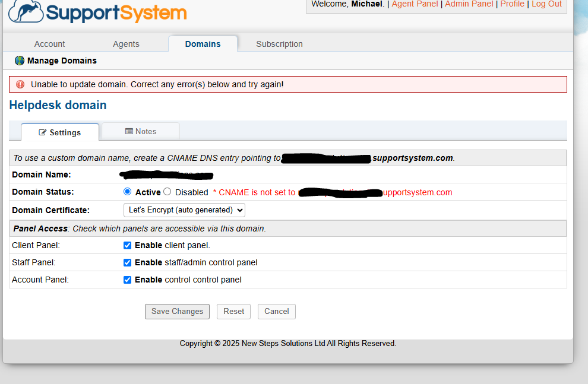The width and height of the screenshot is (588, 384).
Task: Toggle the Enable client panel checkbox
Action: (x=127, y=245)
